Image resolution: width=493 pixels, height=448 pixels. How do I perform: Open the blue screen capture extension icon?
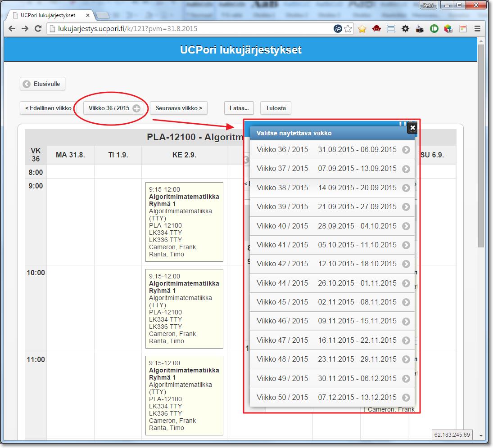coord(391,29)
